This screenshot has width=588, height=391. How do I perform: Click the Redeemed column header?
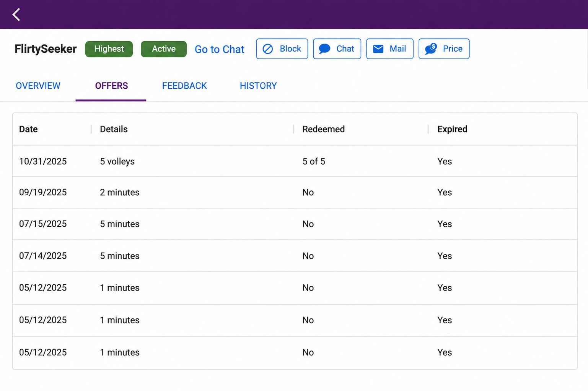(x=324, y=129)
